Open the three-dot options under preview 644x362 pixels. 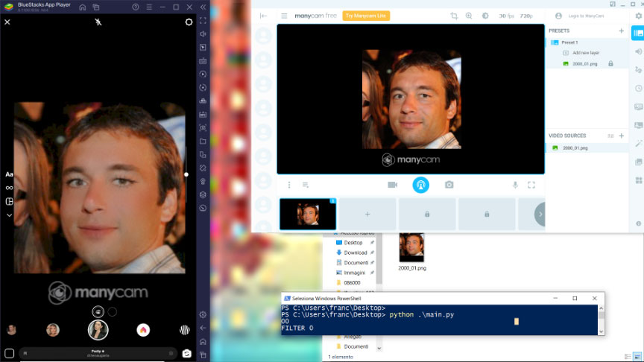[x=289, y=185]
